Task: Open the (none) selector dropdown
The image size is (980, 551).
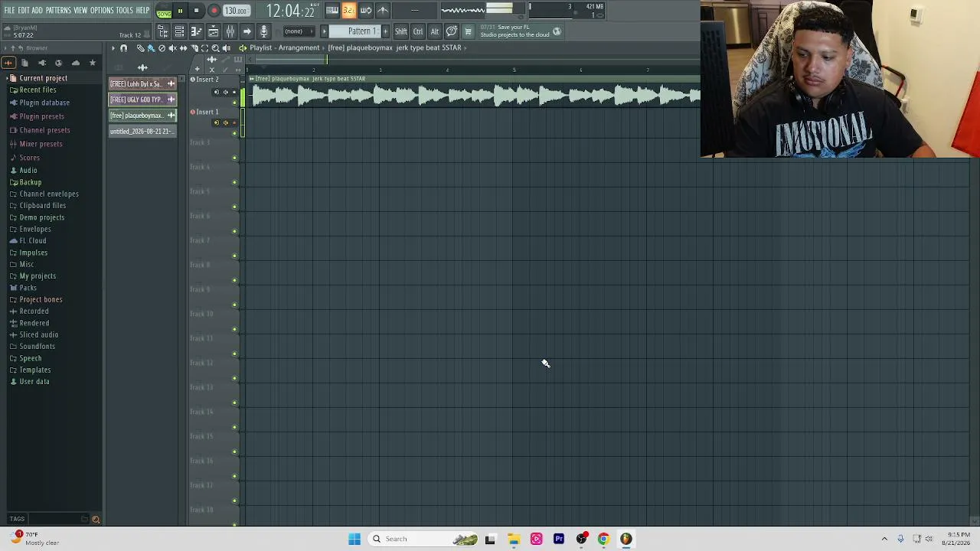Action: tap(299, 31)
